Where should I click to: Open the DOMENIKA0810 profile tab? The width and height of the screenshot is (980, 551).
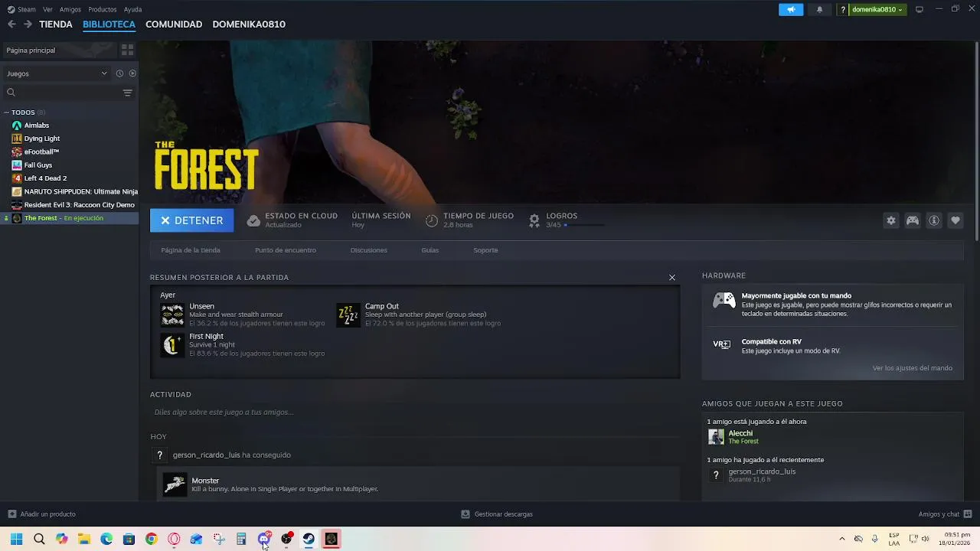click(249, 24)
